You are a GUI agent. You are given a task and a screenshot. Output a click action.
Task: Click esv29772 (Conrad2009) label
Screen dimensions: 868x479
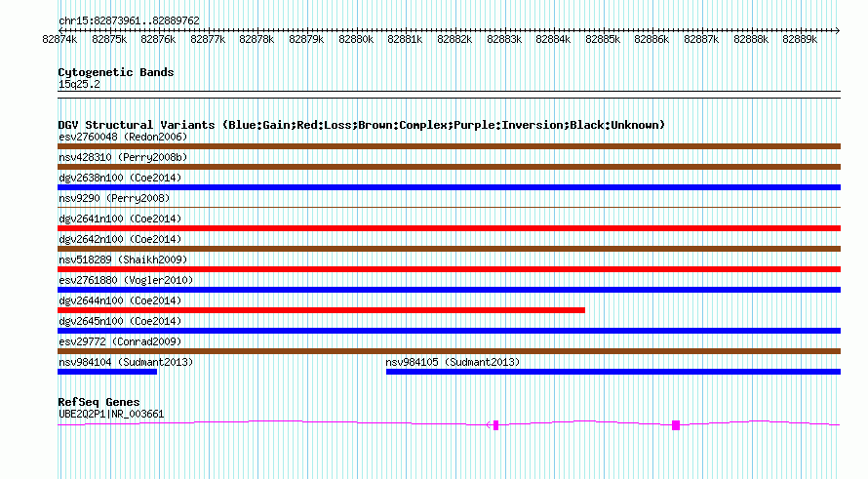(120, 341)
